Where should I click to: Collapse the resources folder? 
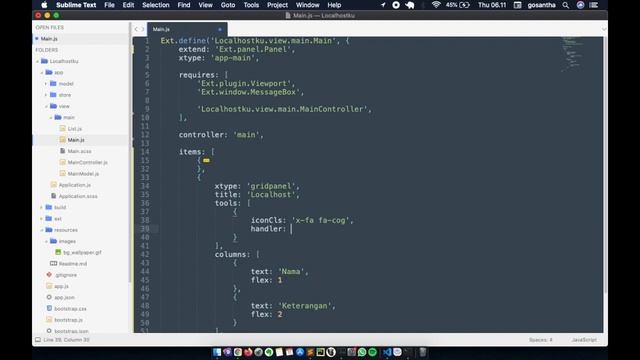point(42,230)
